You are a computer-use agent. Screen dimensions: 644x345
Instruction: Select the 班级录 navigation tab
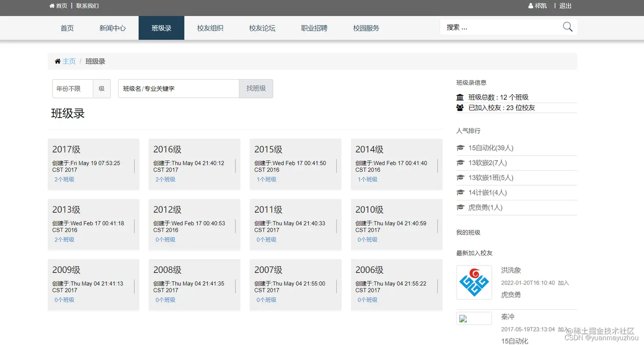161,28
